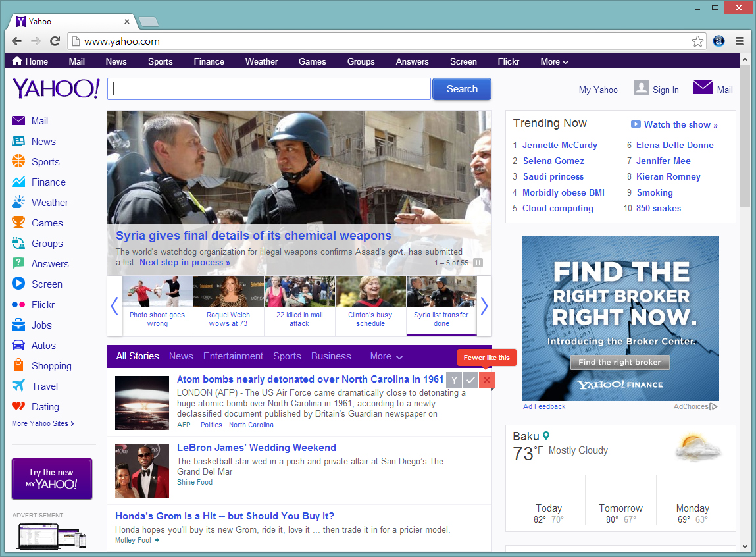Click the Home house icon in the purple navbar
This screenshot has height=557, width=756.
[x=17, y=61]
